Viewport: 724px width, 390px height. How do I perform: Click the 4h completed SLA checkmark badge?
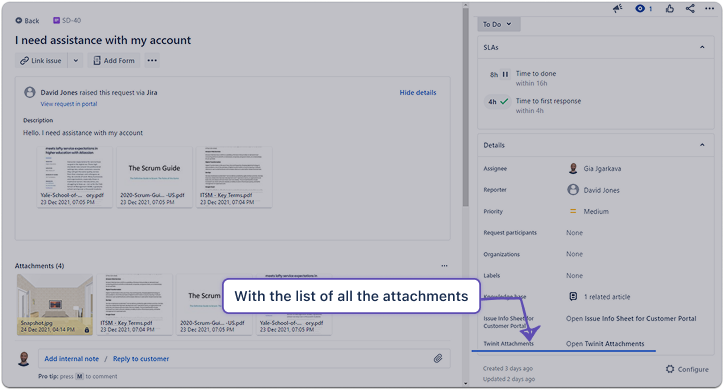click(x=498, y=102)
